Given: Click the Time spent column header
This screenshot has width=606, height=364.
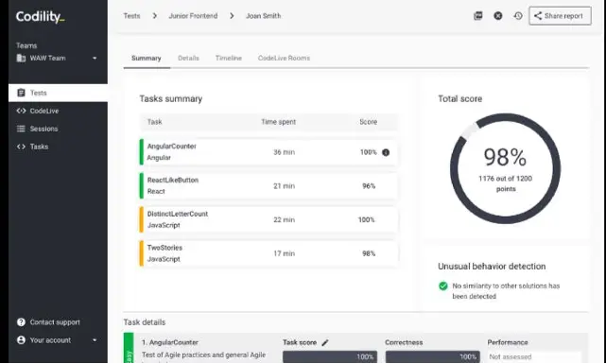Looking at the screenshot, I should coord(278,122).
